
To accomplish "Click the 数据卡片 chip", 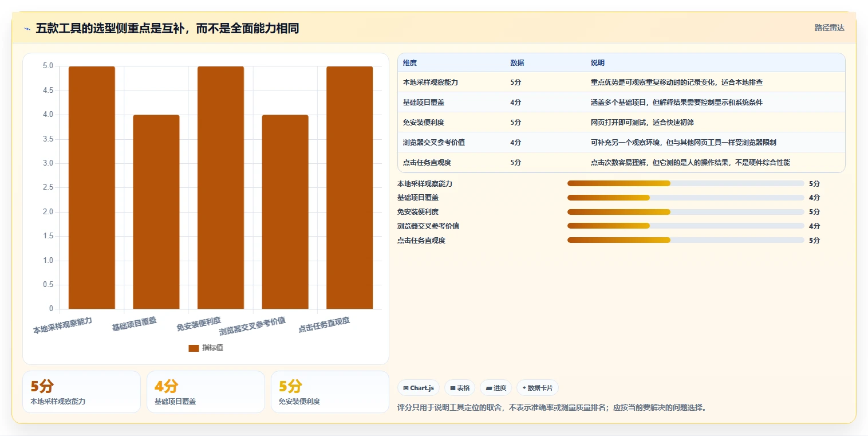I will [x=538, y=388].
